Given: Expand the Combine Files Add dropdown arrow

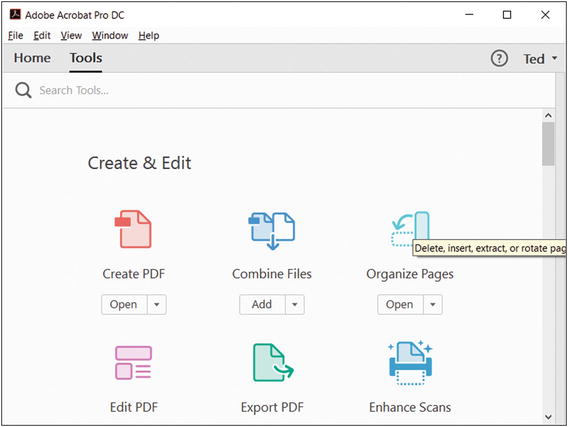Looking at the screenshot, I should pyautogui.click(x=295, y=304).
